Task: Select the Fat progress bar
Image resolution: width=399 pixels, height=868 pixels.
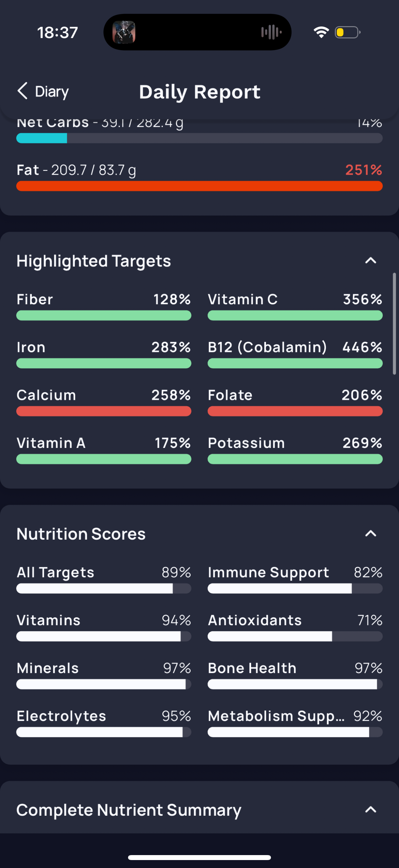Action: coord(199,186)
